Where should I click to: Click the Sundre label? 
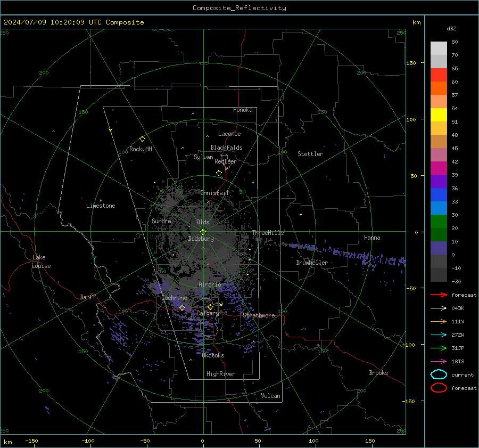coord(161,221)
